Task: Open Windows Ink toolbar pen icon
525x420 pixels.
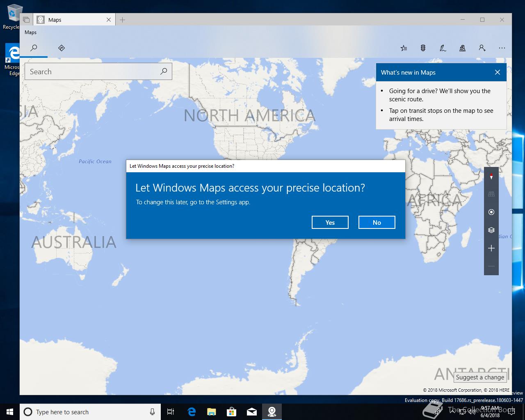Action: click(443, 48)
